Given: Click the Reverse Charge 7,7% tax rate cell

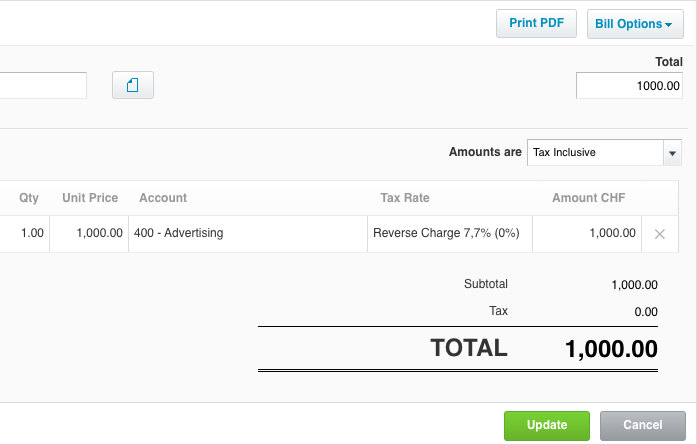Looking at the screenshot, I should click(450, 234).
